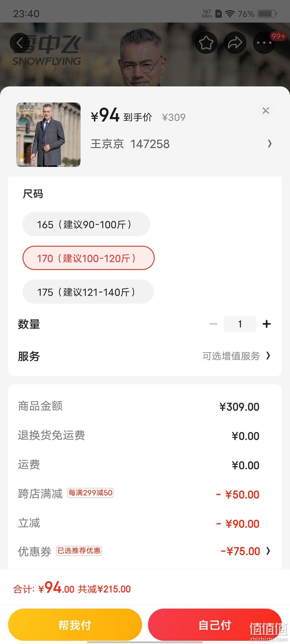Tap the Wi-Fi status icon

tap(230, 14)
